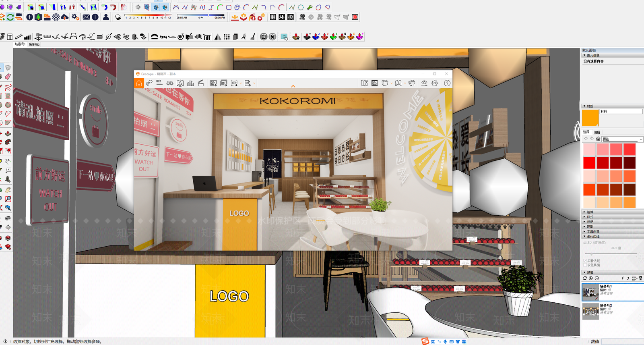
Task: Switch to 编辑 materials tab
Action: [x=597, y=132]
